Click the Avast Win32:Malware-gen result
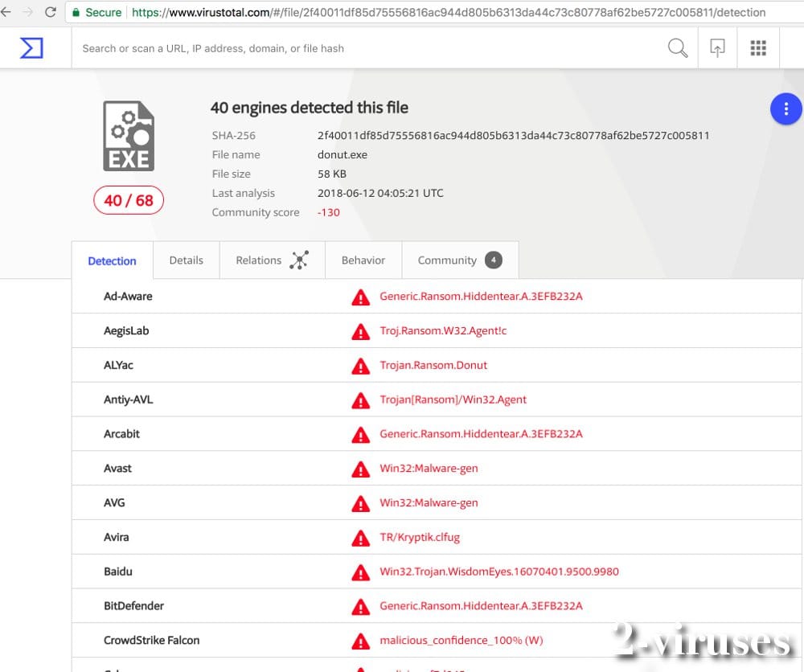 coord(429,468)
